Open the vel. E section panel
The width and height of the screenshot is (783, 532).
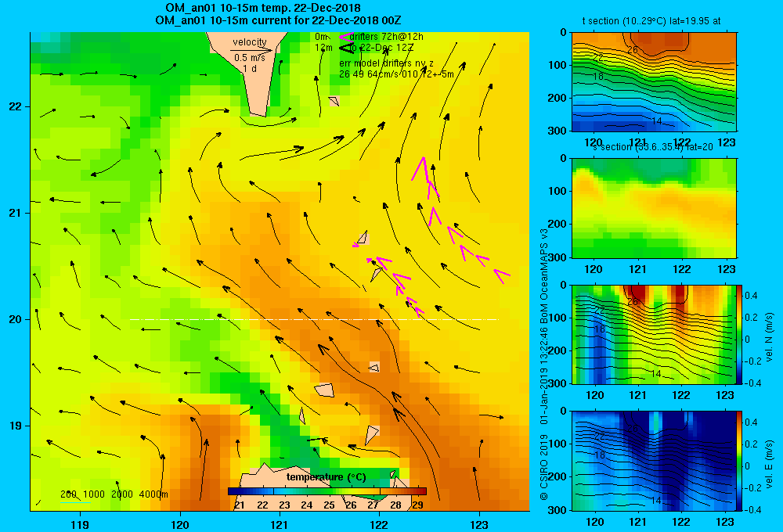pos(654,460)
